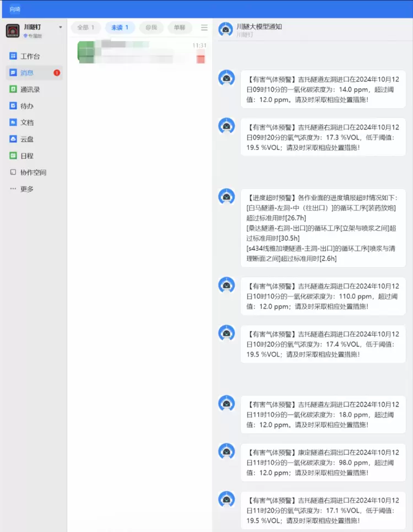Open the 通讯录 contacts icon
Viewport: 413px width, 532px height.
tap(13, 89)
